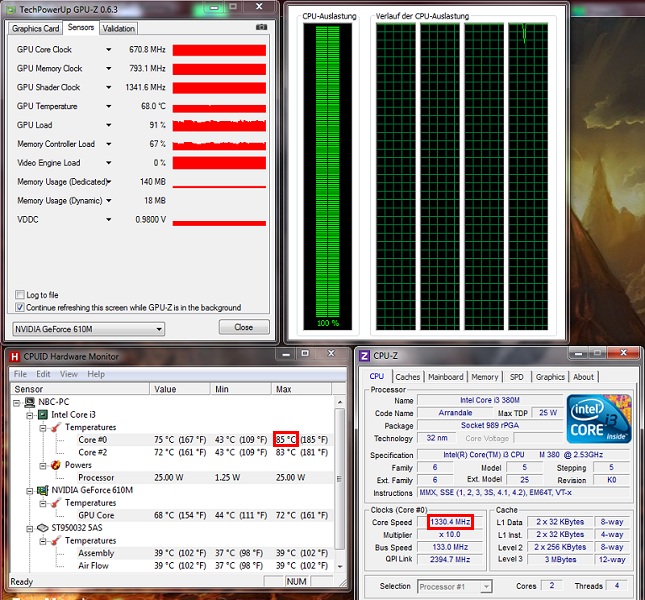Collapse the NBC-PC tree node
Screen dimensions: 645x600
coord(16,403)
